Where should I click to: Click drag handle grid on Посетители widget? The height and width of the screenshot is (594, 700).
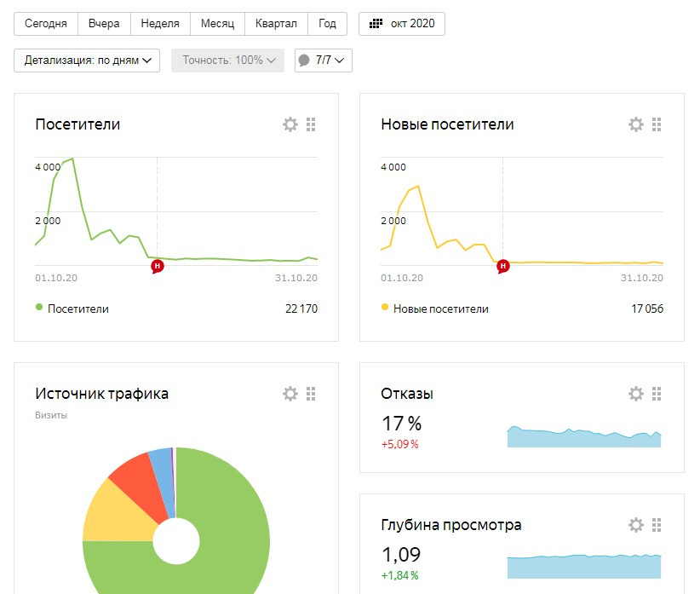(x=311, y=124)
